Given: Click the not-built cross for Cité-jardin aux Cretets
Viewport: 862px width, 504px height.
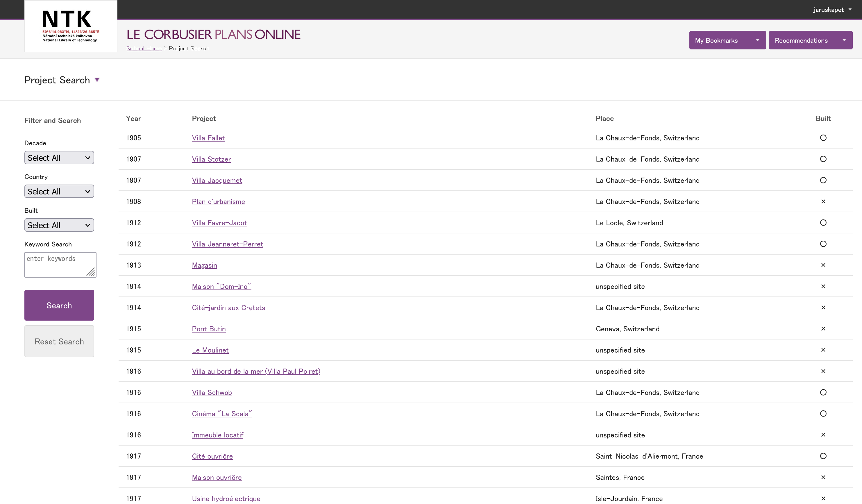Looking at the screenshot, I should [823, 308].
